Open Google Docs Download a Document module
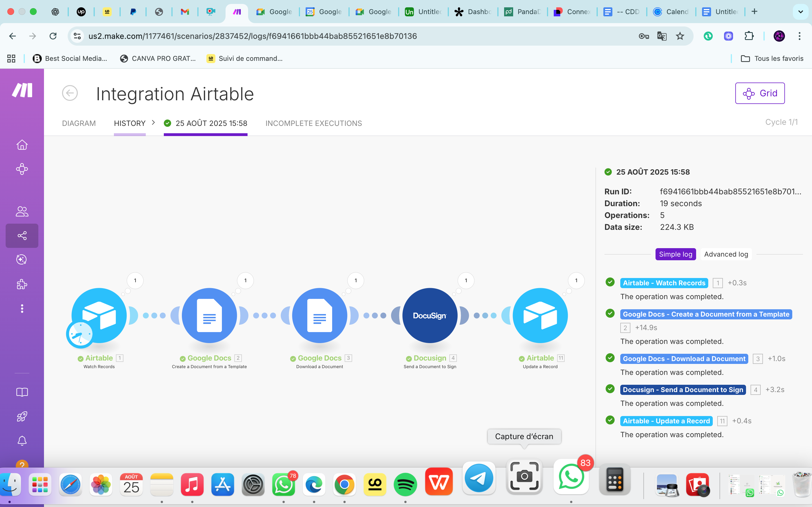Viewport: 812px width, 507px height. [319, 315]
